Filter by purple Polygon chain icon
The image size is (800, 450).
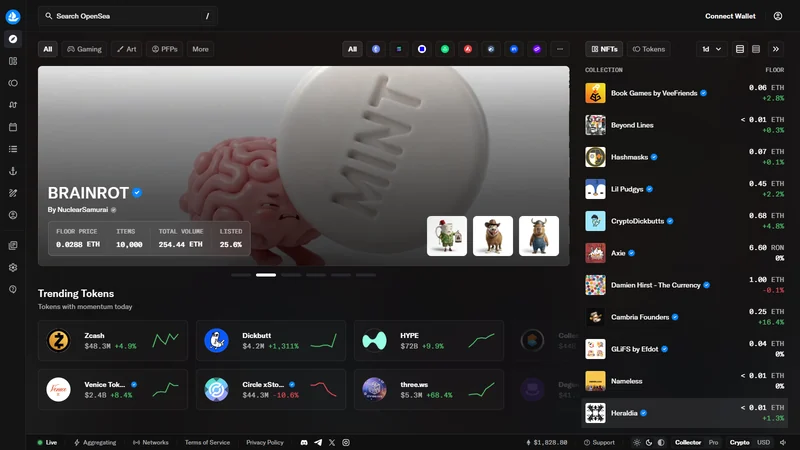coord(537,49)
